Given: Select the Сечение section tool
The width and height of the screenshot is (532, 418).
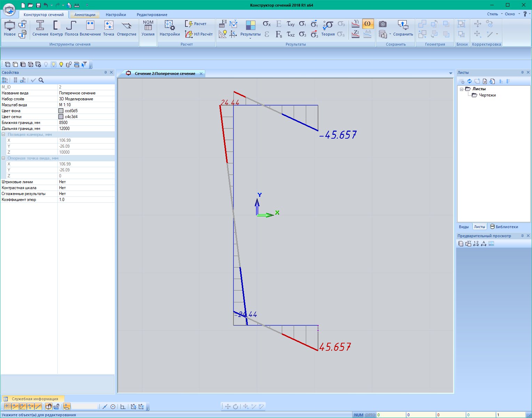Looking at the screenshot, I should tap(40, 28).
